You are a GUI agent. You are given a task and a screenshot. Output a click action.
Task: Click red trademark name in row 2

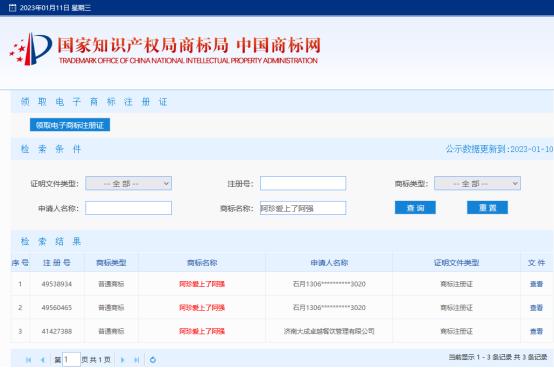[202, 308]
